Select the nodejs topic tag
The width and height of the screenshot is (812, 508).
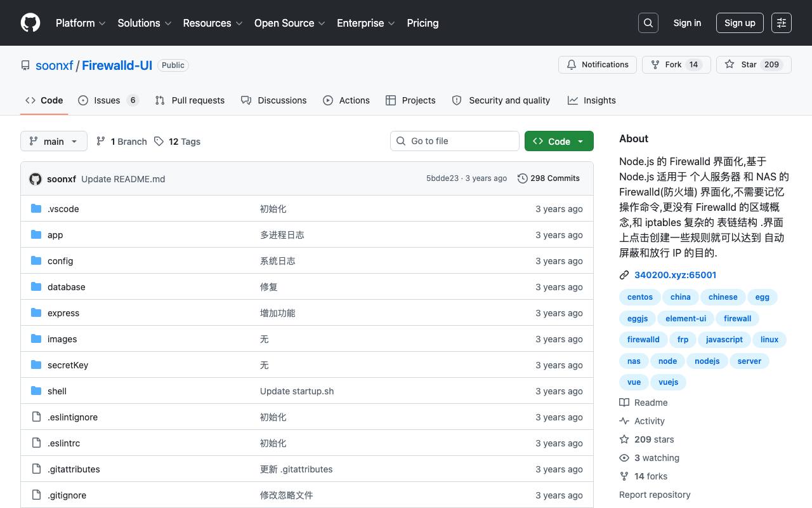point(707,361)
